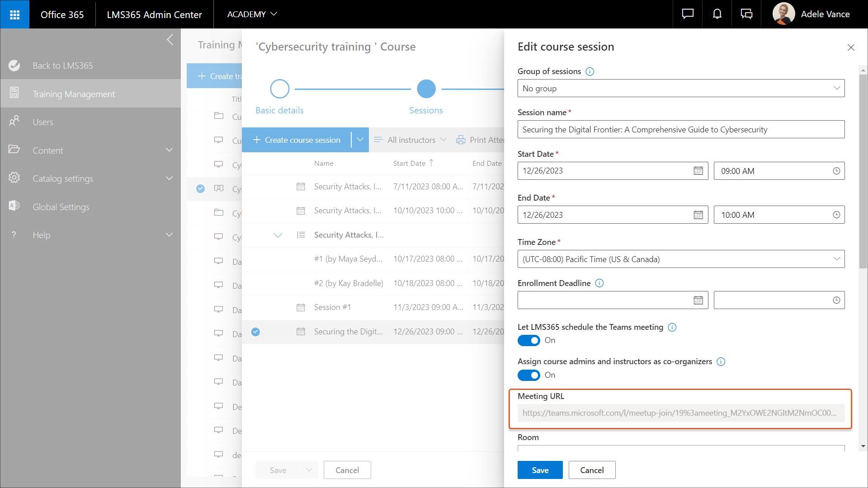Open Users in the left sidebar
Image resolution: width=868 pixels, height=488 pixels.
[x=43, y=122]
